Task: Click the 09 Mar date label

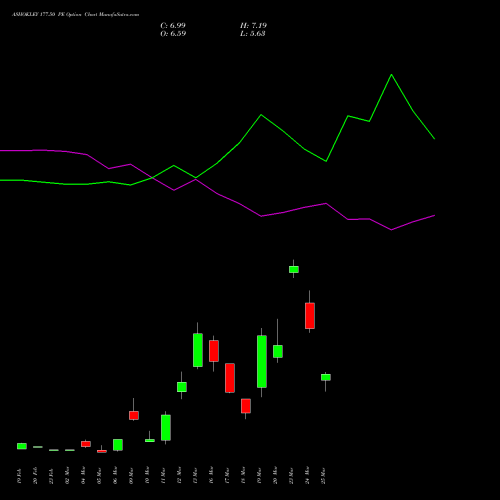Action: (x=131, y=476)
